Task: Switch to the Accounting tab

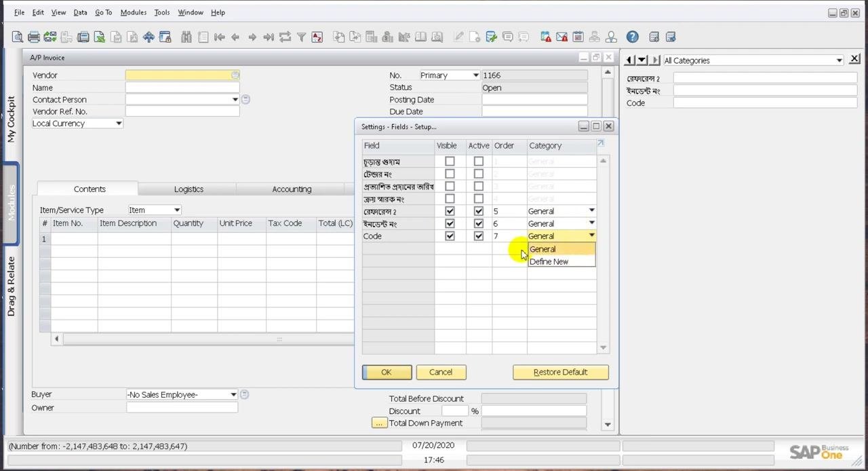Action: click(x=292, y=189)
